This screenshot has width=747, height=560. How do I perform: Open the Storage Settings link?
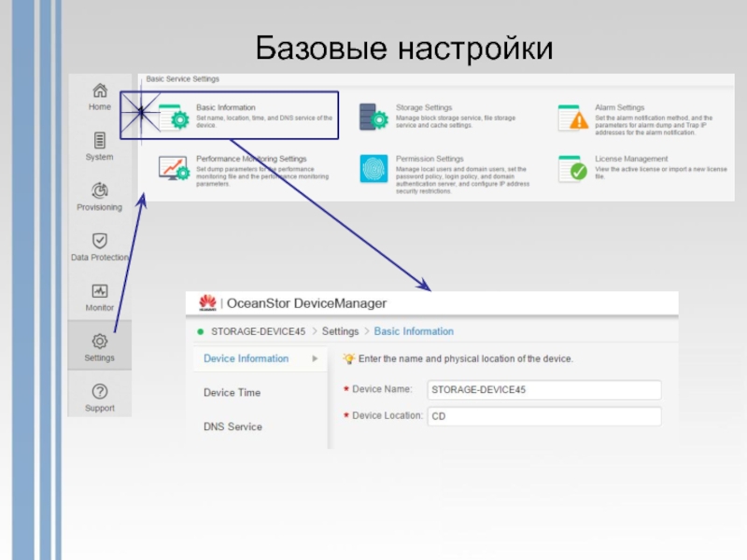(x=424, y=107)
